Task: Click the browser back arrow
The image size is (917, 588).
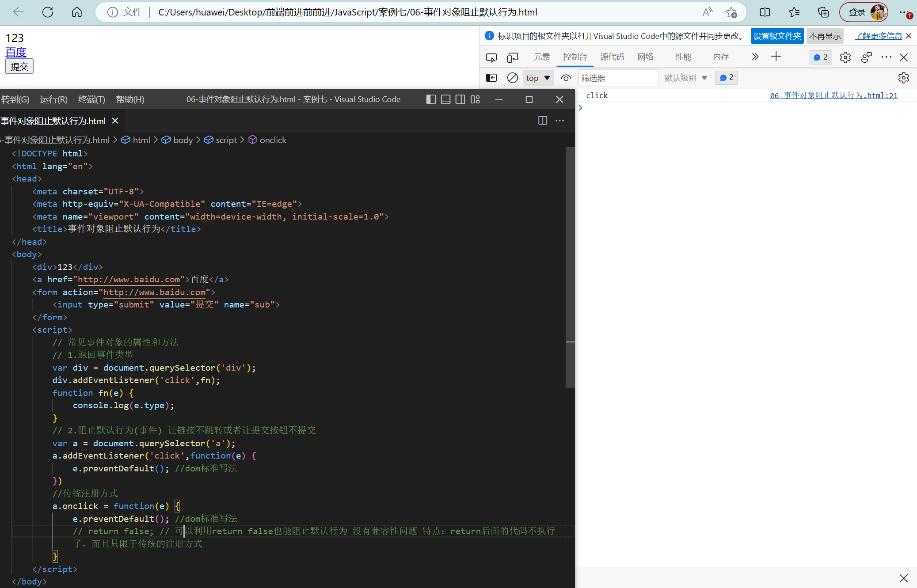Action: pyautogui.click(x=18, y=12)
